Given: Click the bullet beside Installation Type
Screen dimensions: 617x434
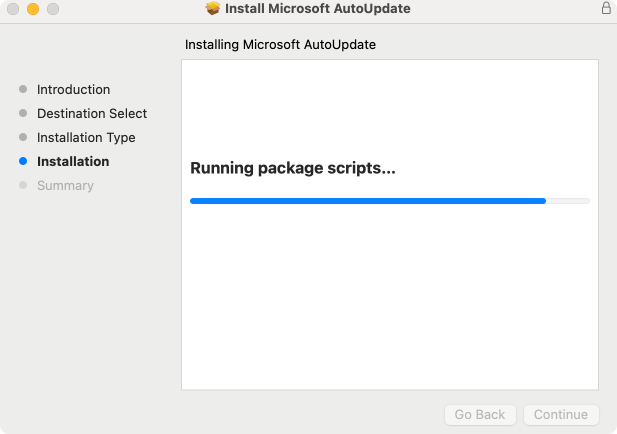Looking at the screenshot, I should pyautogui.click(x=23, y=137).
